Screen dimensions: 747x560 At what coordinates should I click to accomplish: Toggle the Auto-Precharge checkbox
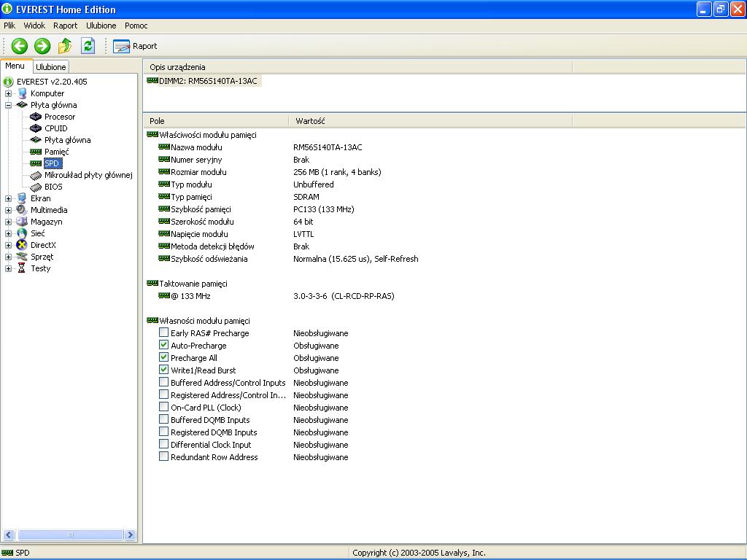pyautogui.click(x=163, y=346)
